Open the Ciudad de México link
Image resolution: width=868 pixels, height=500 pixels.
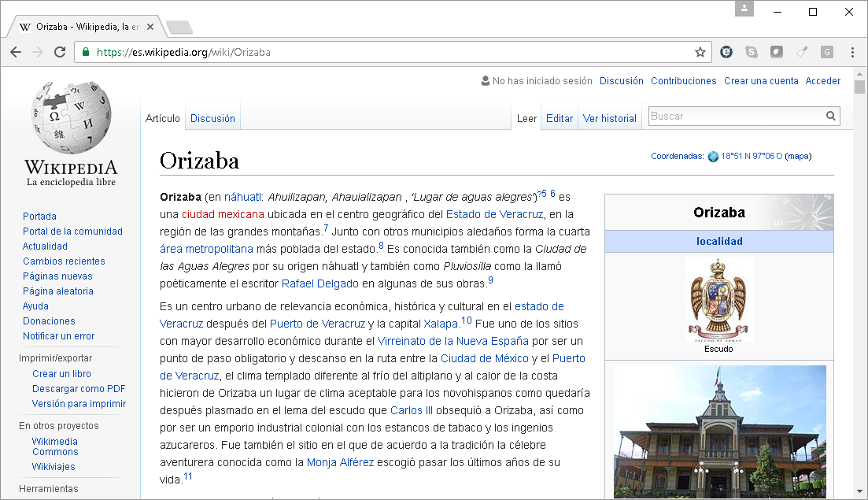point(485,358)
